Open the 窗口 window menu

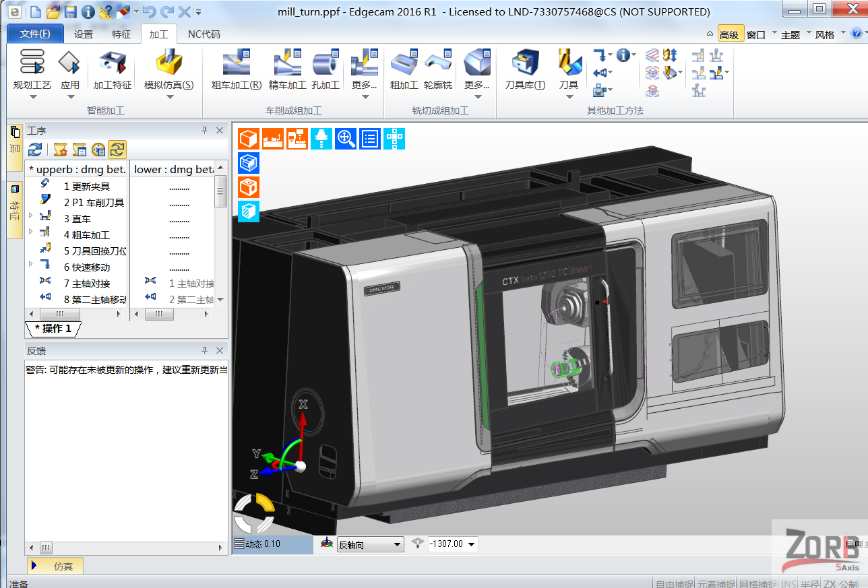[756, 35]
